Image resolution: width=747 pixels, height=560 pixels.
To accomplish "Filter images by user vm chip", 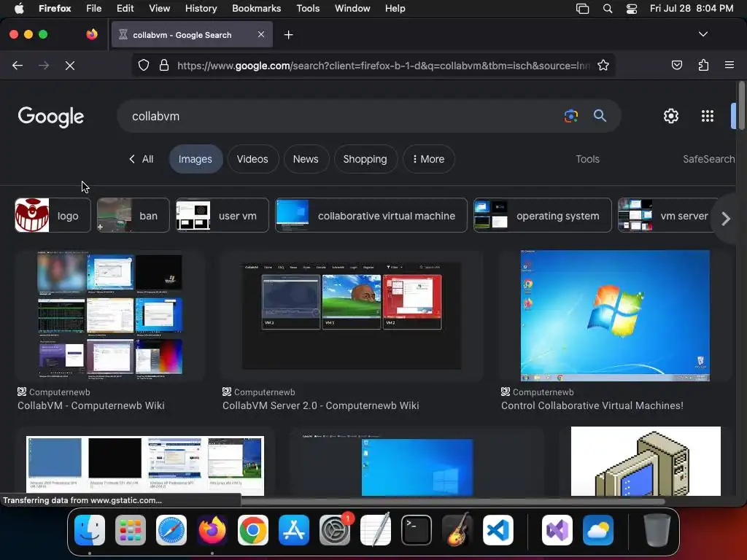I will point(222,215).
